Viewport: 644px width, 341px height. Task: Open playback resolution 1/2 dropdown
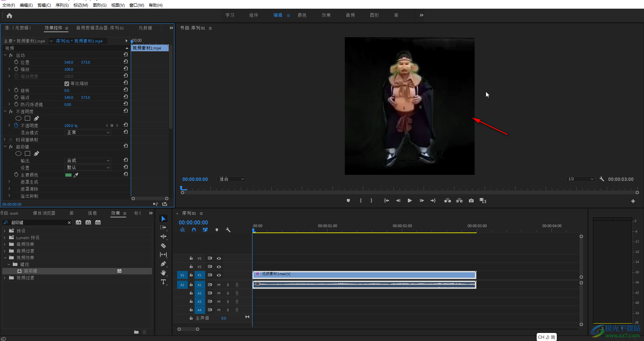[x=581, y=179]
